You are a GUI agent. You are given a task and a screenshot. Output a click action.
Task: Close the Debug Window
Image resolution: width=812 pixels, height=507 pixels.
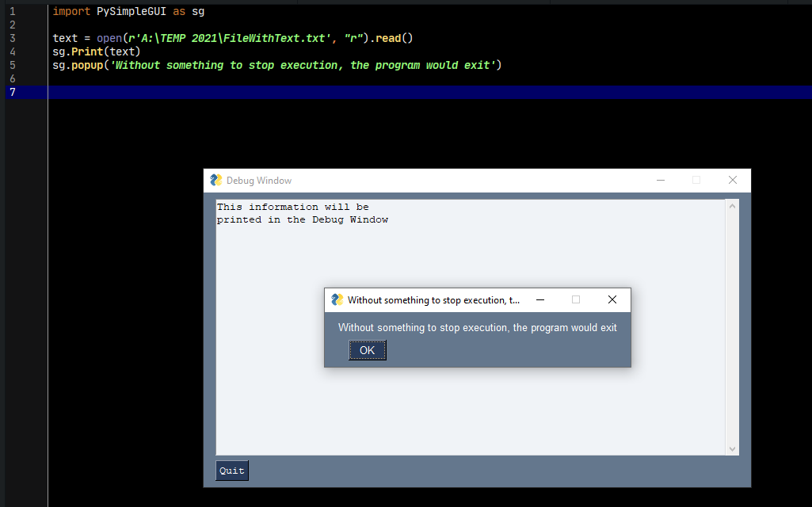tap(731, 180)
